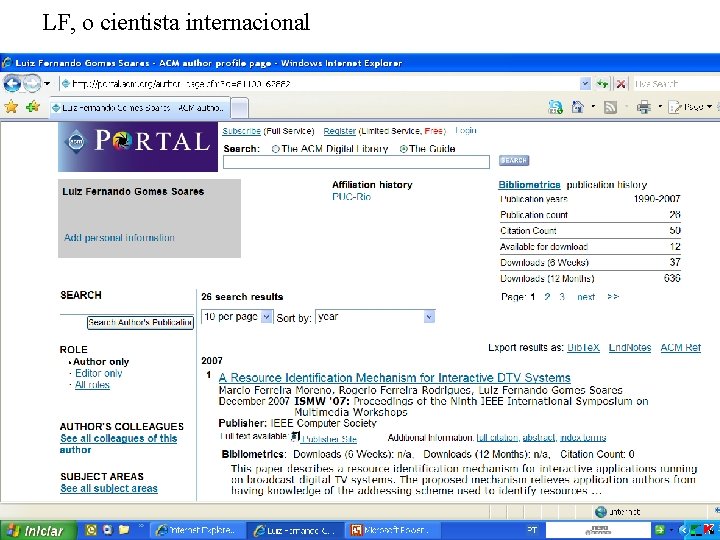The image size is (720, 540).
Task: Click Add personal information link
Action: [x=119, y=238]
